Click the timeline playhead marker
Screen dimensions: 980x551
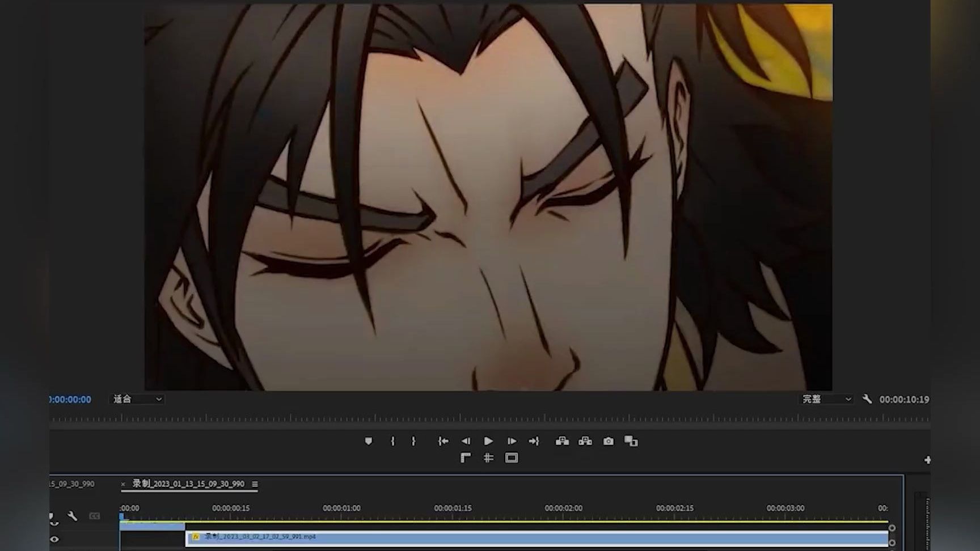click(x=122, y=516)
